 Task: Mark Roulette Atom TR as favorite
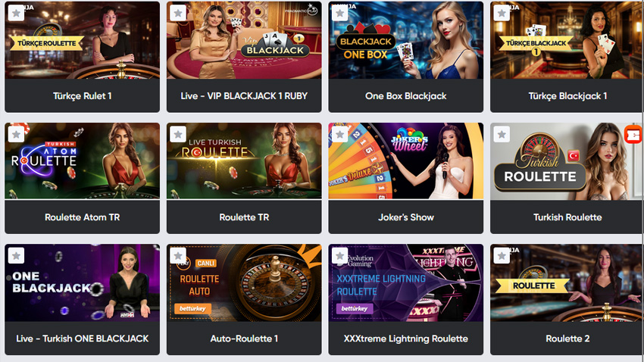16,134
